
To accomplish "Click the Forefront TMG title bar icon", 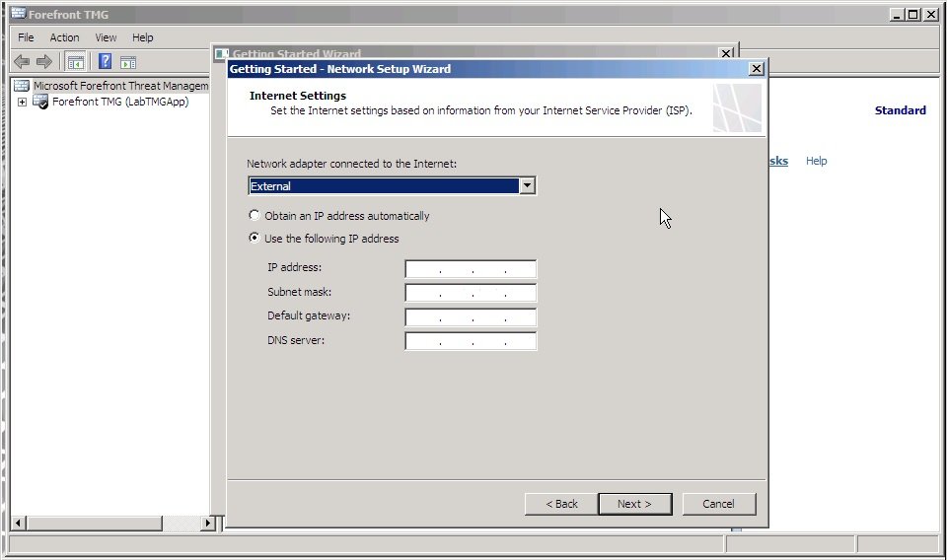I will pyautogui.click(x=17, y=15).
